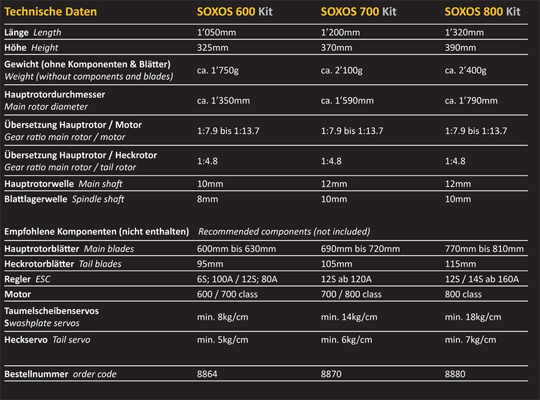Click 'Übersetzung Hauptrotor / Heckrotor' label
The height and width of the screenshot is (400, 540).
[x=81, y=155]
